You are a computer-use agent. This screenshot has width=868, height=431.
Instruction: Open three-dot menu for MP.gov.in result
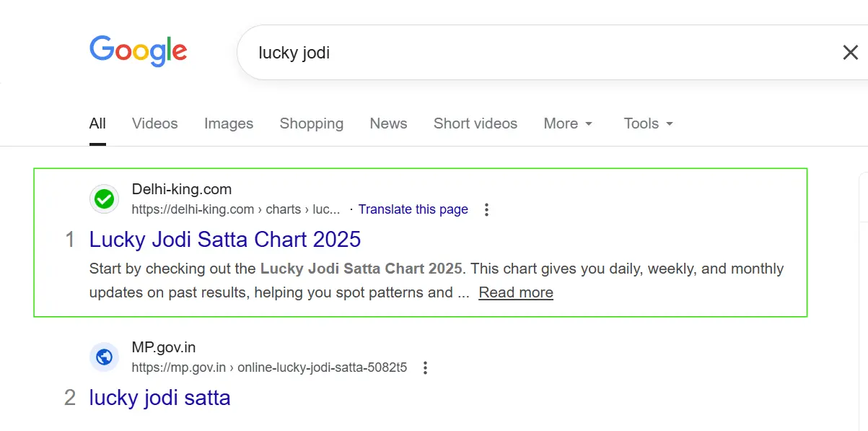[425, 367]
